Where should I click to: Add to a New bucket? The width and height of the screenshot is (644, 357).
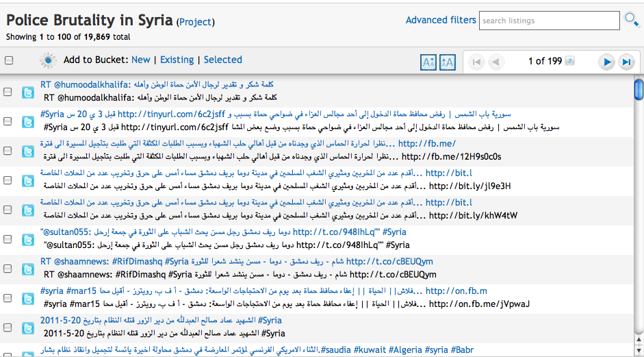tap(141, 60)
